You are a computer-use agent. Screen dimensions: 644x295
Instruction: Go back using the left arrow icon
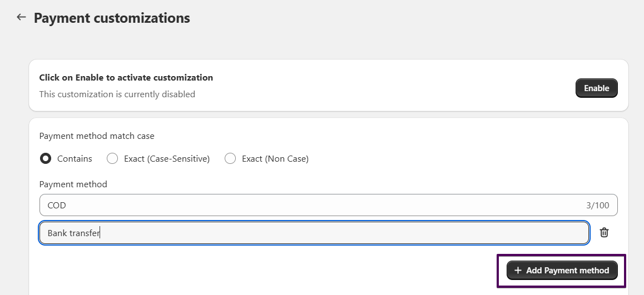(21, 17)
